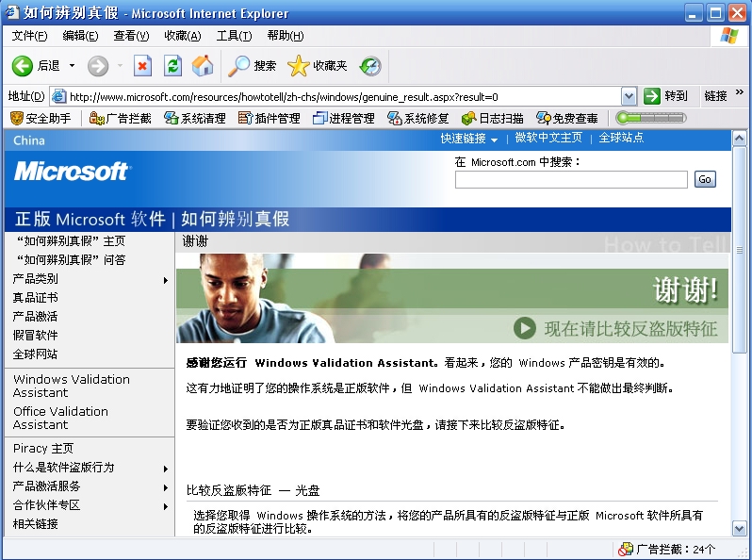Viewport: 752px width, 560px height.
Task: Open the 假冒软件 sidebar link
Action: [x=36, y=335]
